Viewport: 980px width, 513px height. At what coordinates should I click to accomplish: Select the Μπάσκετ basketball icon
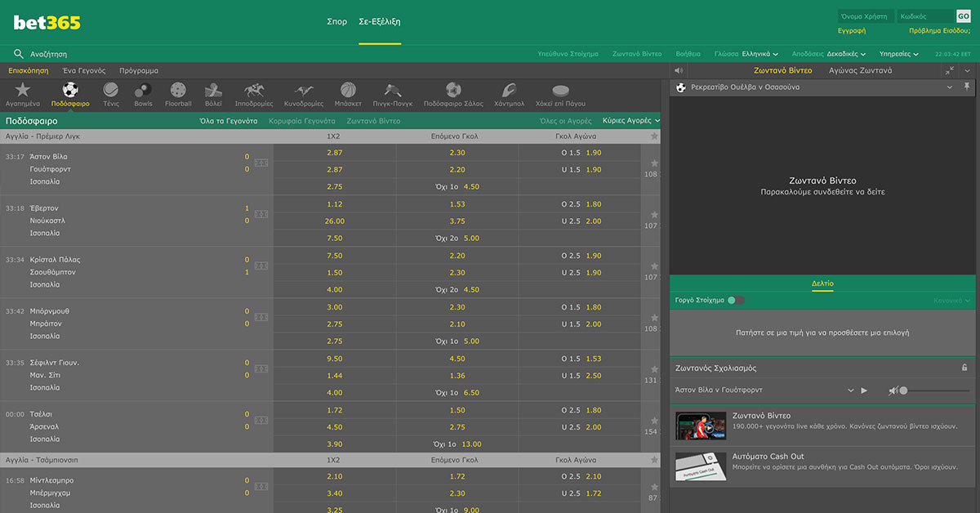(348, 90)
